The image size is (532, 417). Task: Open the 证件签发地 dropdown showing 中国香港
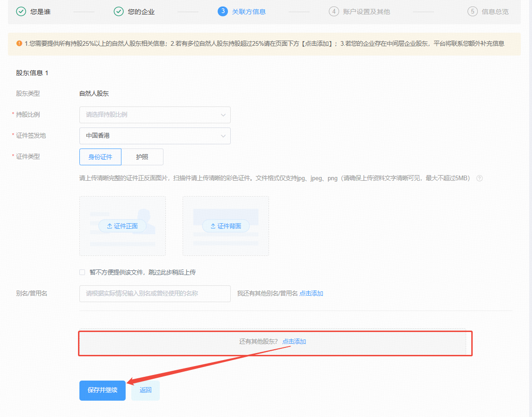click(155, 135)
